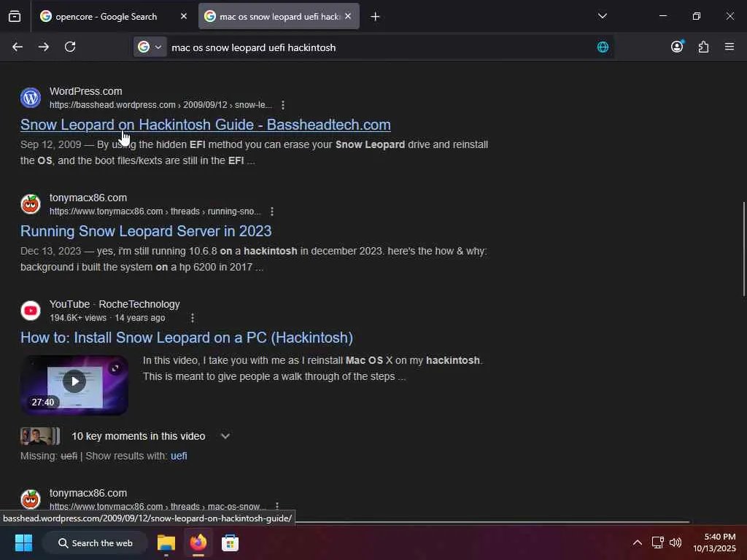This screenshot has width=747, height=560.
Task: Play the 27:40 video thumbnail
Action: point(74,385)
